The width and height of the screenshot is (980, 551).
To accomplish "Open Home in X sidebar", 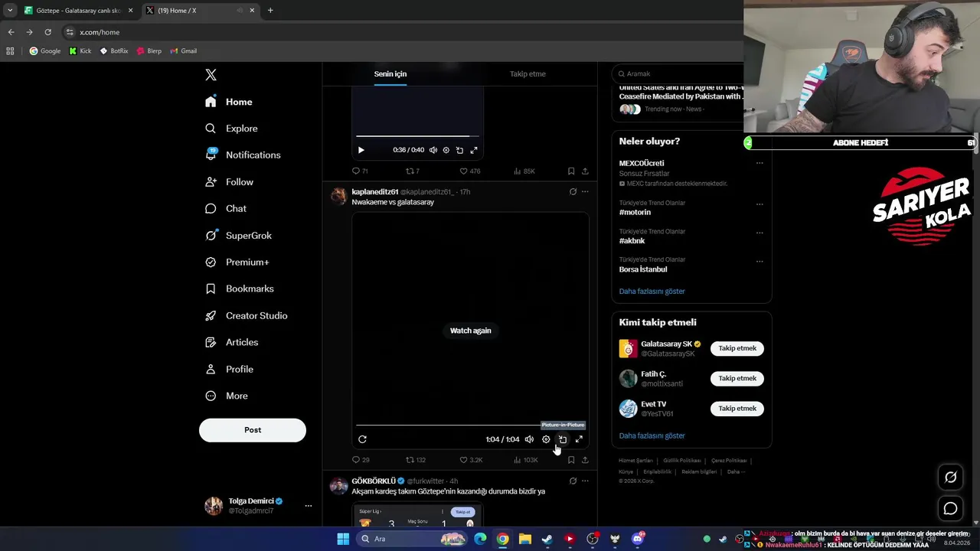I will (x=229, y=102).
